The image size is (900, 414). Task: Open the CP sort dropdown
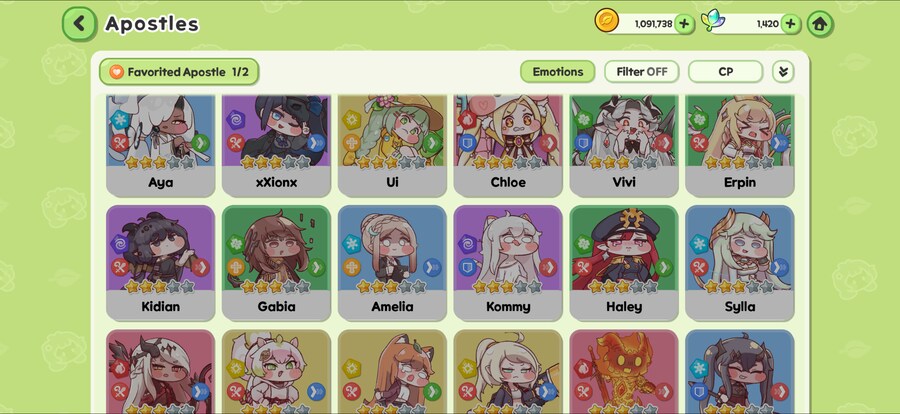click(726, 72)
